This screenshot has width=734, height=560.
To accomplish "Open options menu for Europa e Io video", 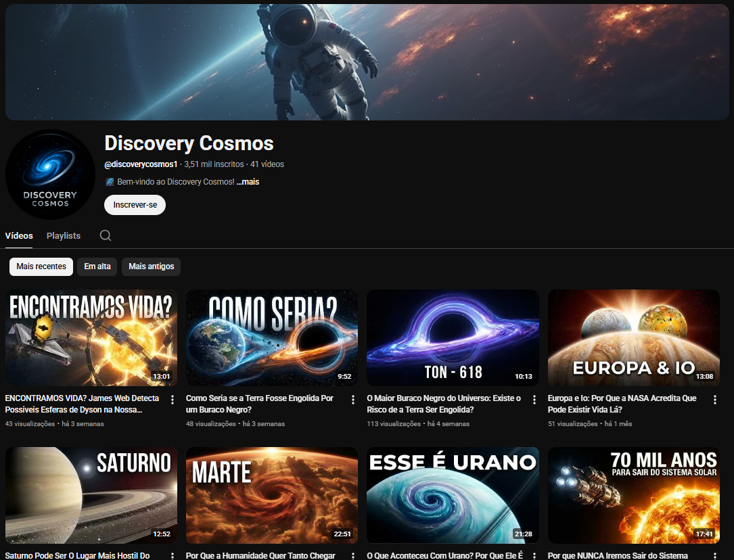I will pos(715,400).
